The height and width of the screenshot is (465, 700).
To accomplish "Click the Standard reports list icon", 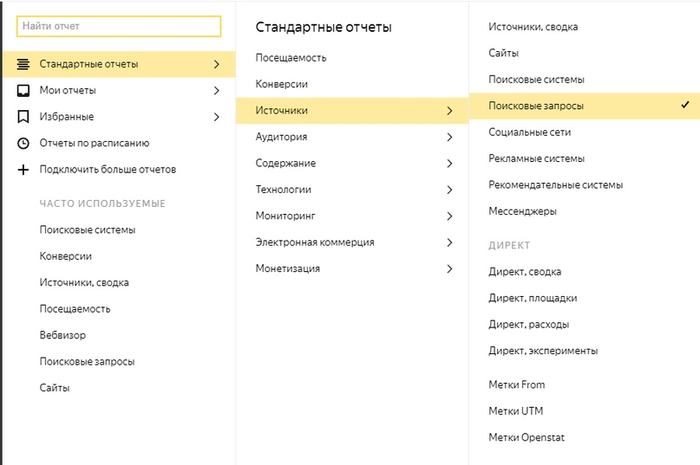I will pos(24,65).
